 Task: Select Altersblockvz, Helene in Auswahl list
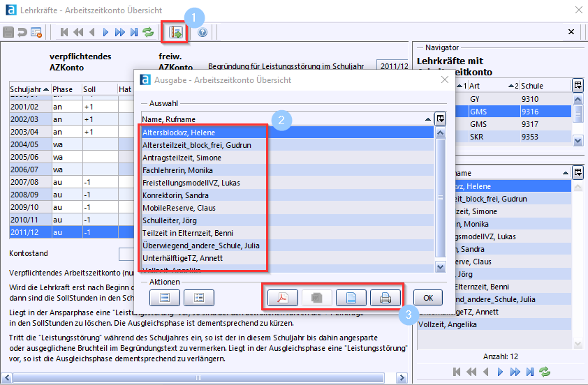287,133
